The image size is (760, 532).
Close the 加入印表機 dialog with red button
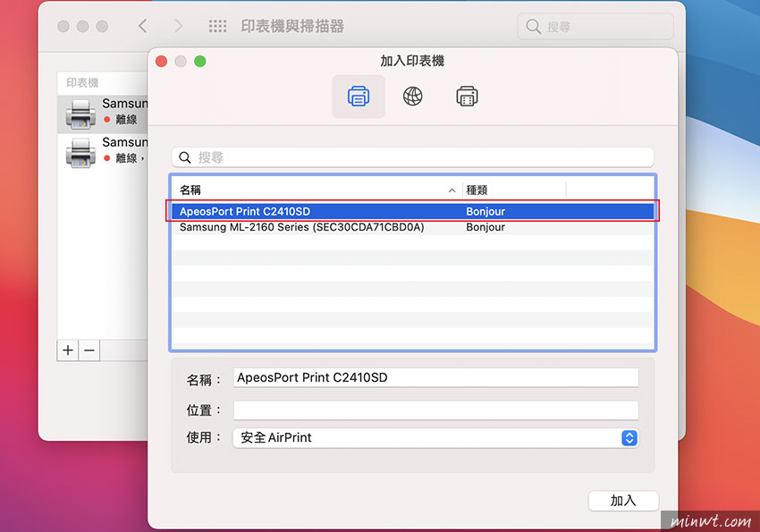(x=162, y=62)
